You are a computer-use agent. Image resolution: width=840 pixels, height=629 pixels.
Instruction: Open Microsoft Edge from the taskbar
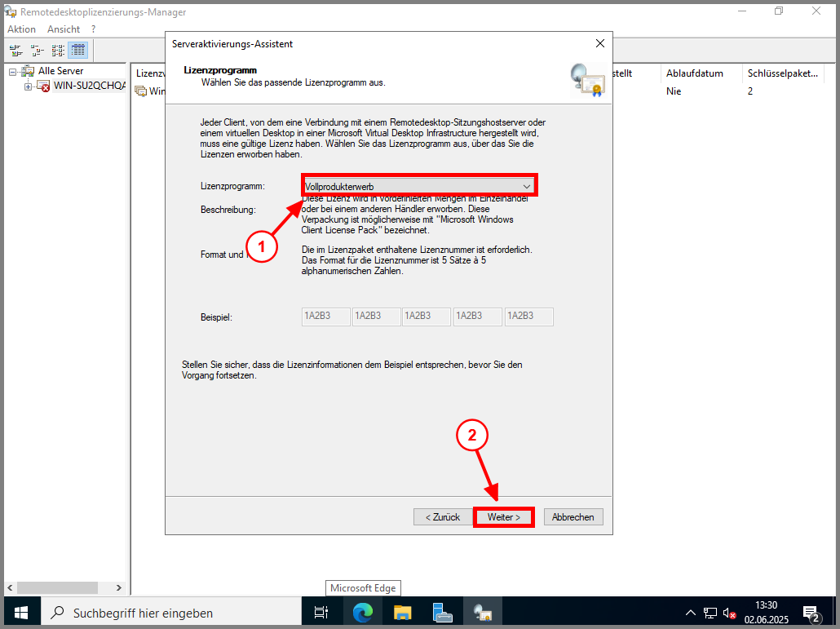pos(362,613)
